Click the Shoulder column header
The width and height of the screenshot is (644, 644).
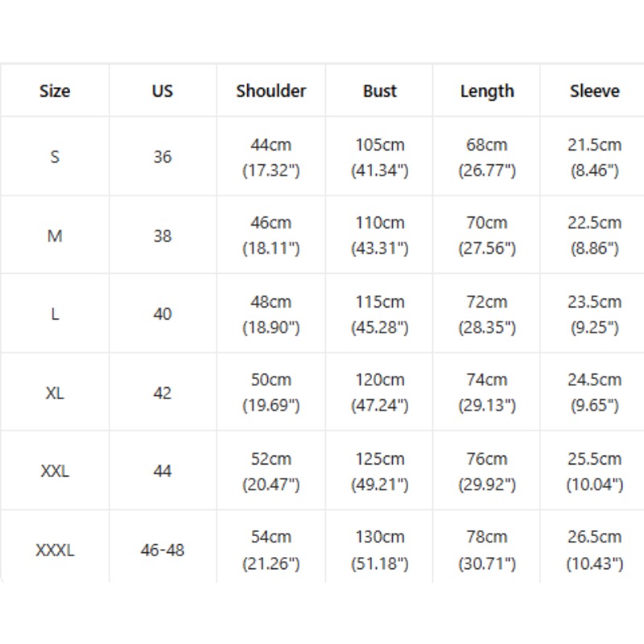tap(271, 91)
